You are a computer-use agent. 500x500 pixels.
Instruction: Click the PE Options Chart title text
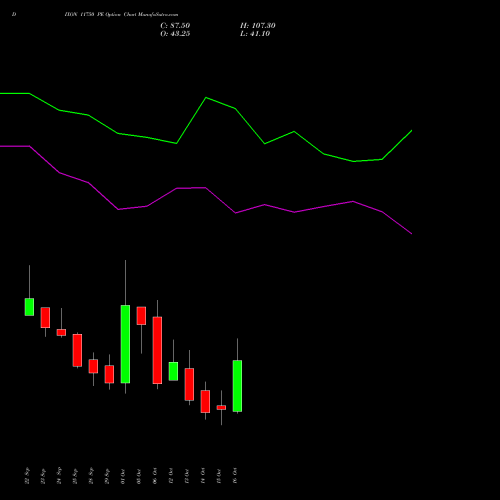pos(121,15)
